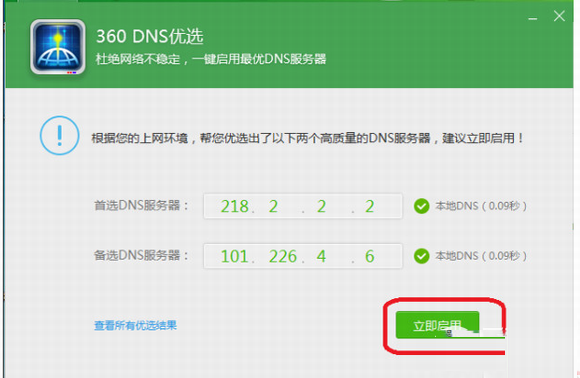This screenshot has height=378, width=580.
Task: Minimize the 360 DNS优选 window
Action: [533, 18]
